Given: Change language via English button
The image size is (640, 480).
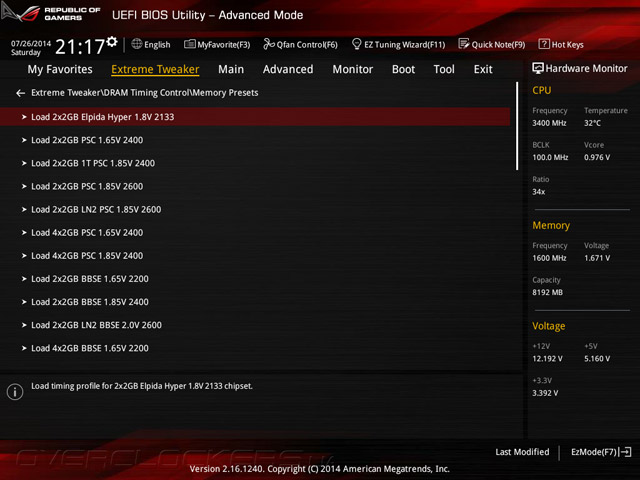Looking at the screenshot, I should 151,44.
